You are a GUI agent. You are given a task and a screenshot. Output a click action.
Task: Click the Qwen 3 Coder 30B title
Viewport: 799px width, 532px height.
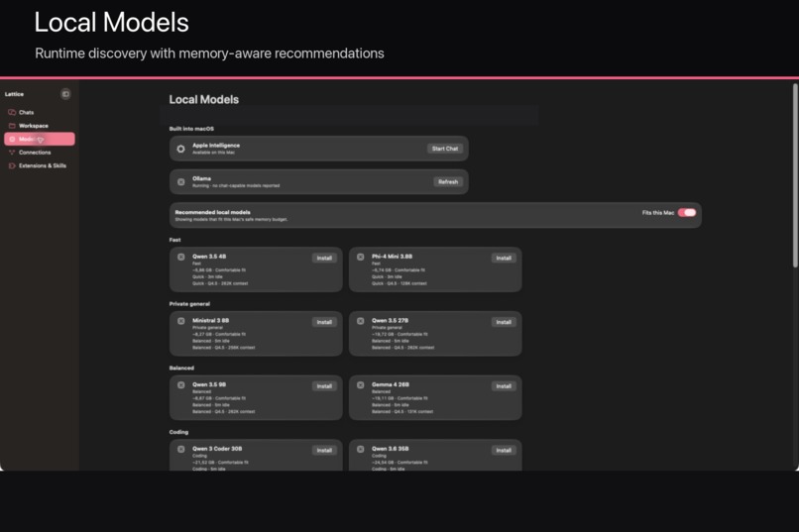(x=217, y=449)
